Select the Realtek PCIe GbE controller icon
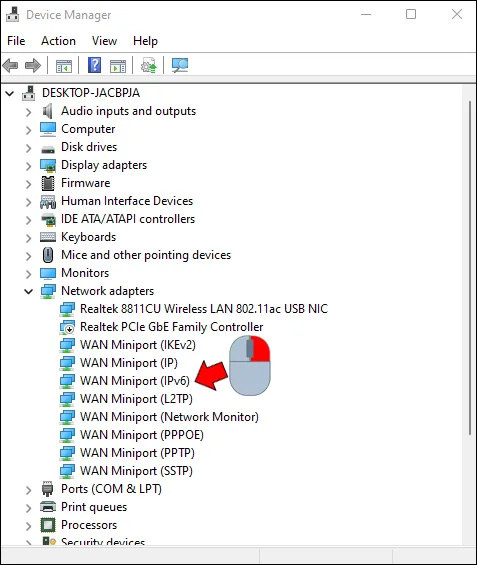The image size is (477, 565). click(67, 327)
